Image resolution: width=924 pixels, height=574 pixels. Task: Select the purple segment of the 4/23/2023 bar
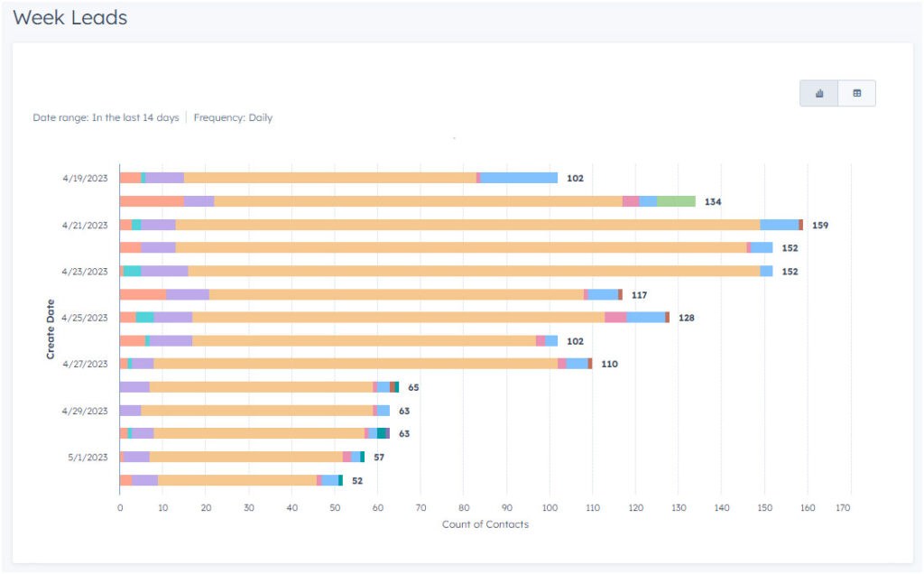(x=164, y=271)
